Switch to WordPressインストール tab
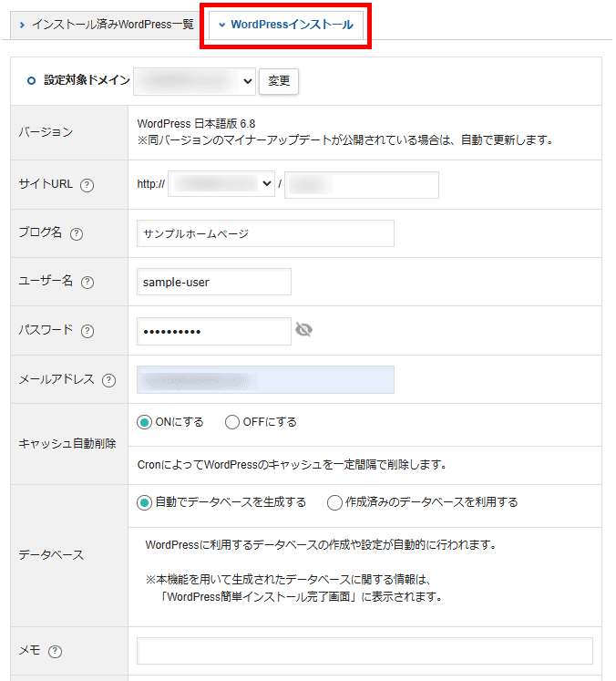 pos(286,25)
